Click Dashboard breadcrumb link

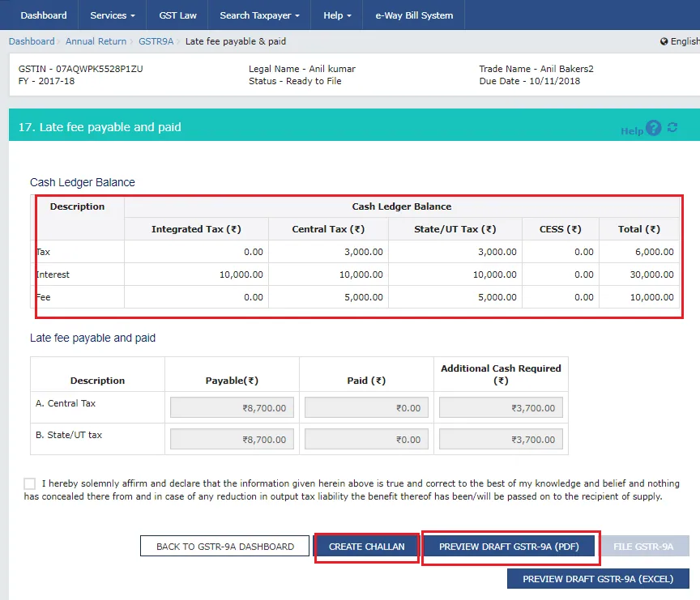coord(32,41)
